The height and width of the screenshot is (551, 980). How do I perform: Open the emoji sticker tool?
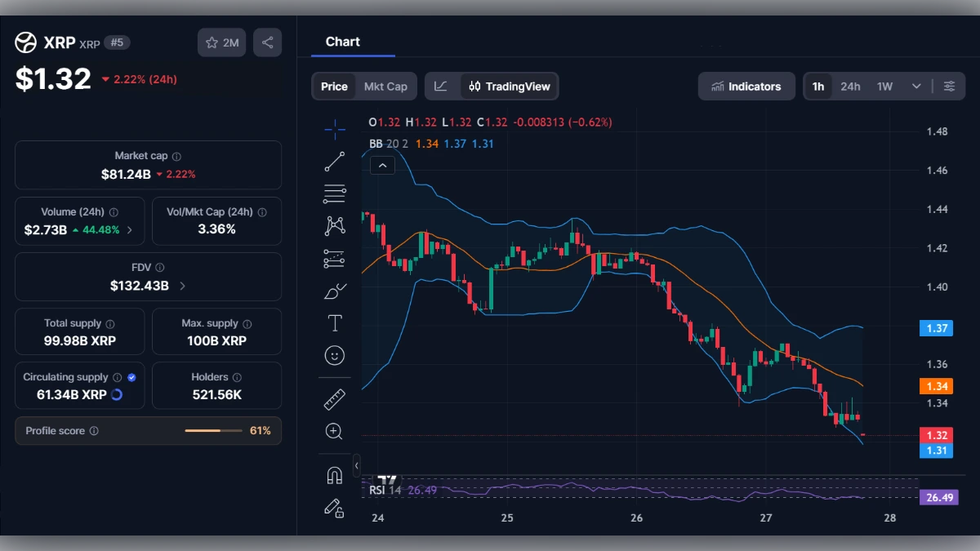[x=335, y=355]
